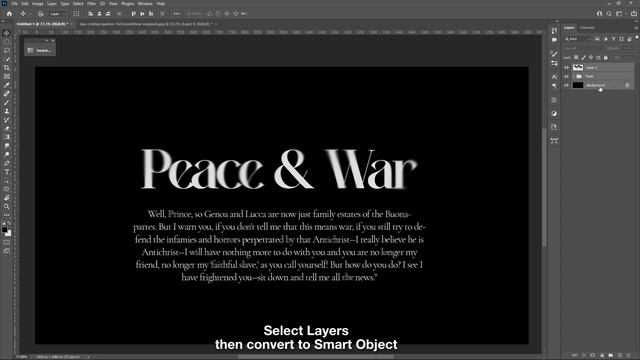640x360 pixels.
Task: Hide the top Layer 1 layer visibility eye
Action: pos(566,67)
